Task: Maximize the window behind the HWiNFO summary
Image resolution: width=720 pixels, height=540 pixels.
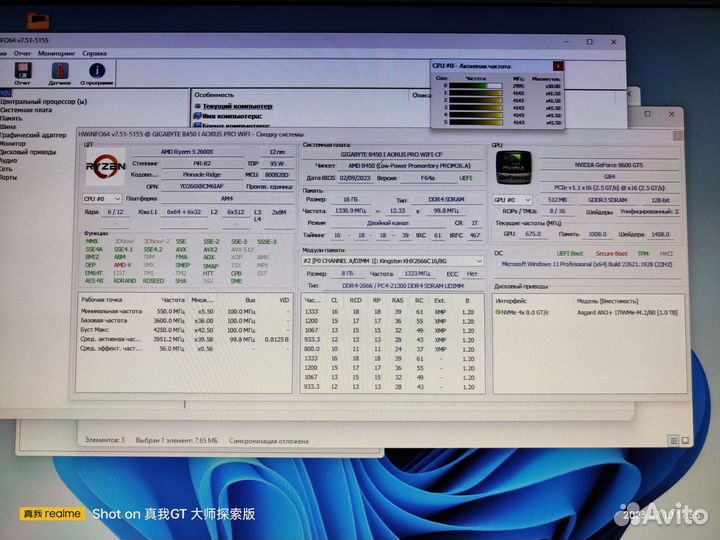Action: click(x=647, y=114)
